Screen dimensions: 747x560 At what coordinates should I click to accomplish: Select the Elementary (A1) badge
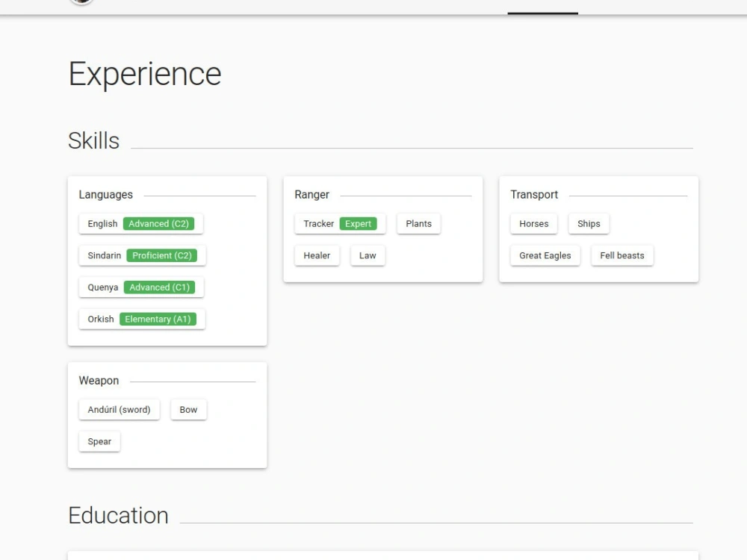pos(158,319)
